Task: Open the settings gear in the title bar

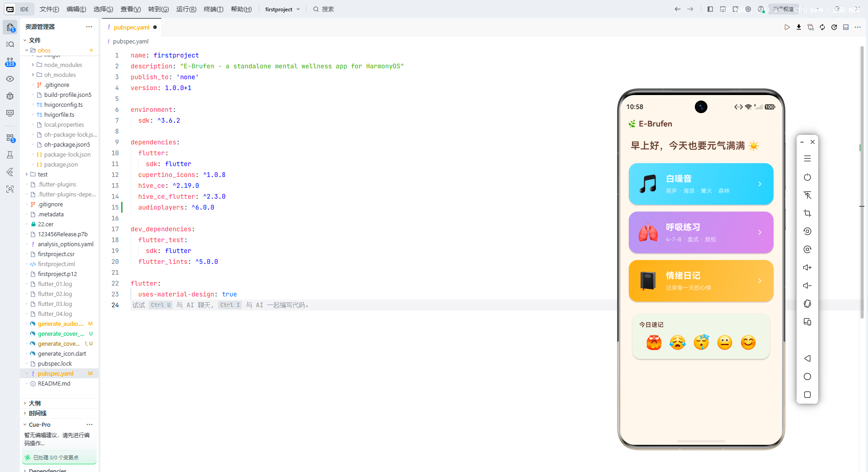Action: pos(748,9)
